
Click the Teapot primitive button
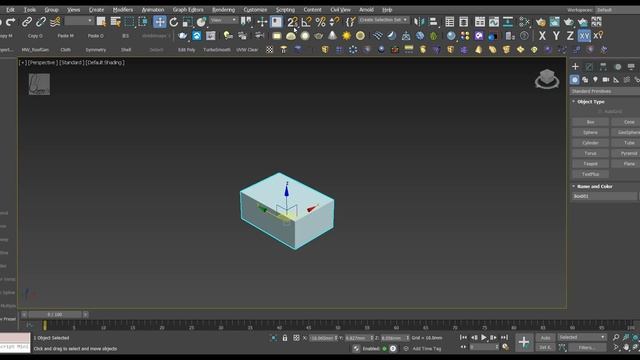pyautogui.click(x=590, y=164)
